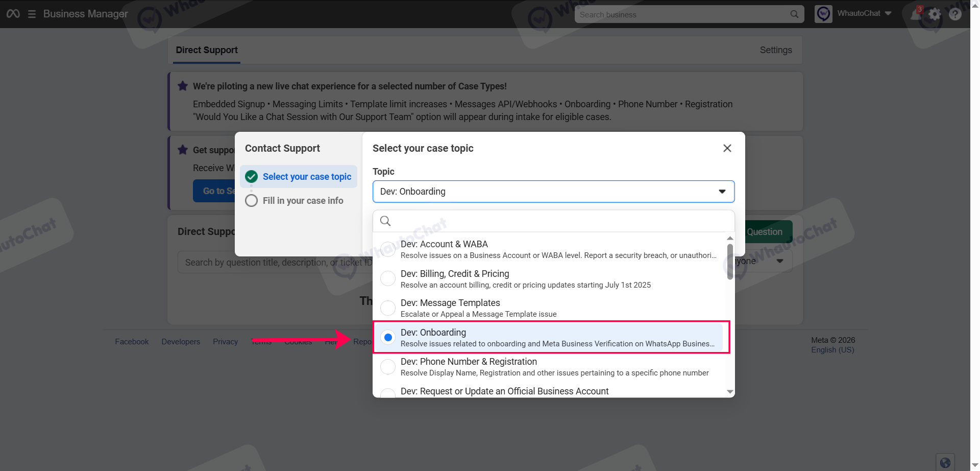Switch to the Direct Support tab
The width and height of the screenshot is (980, 471).
207,50
